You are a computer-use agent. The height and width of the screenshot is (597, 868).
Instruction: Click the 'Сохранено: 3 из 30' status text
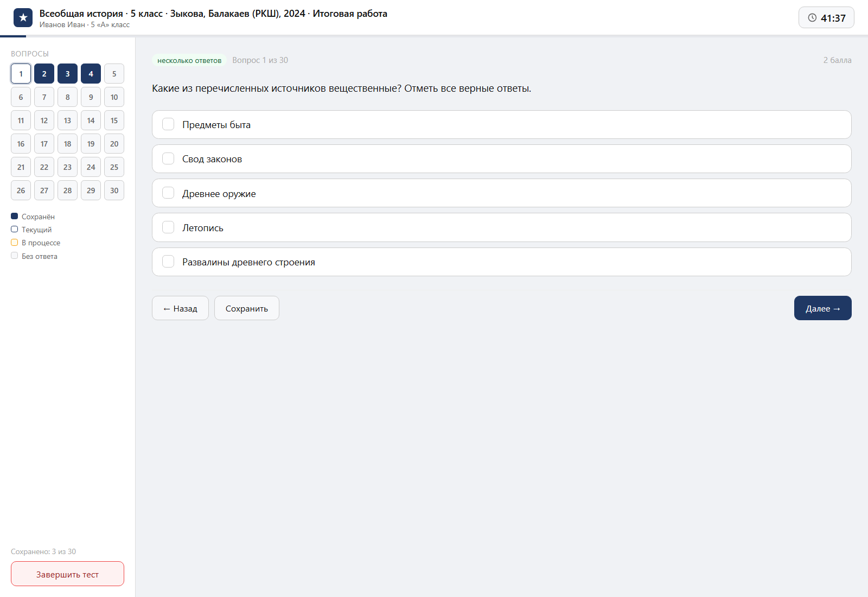tap(43, 551)
